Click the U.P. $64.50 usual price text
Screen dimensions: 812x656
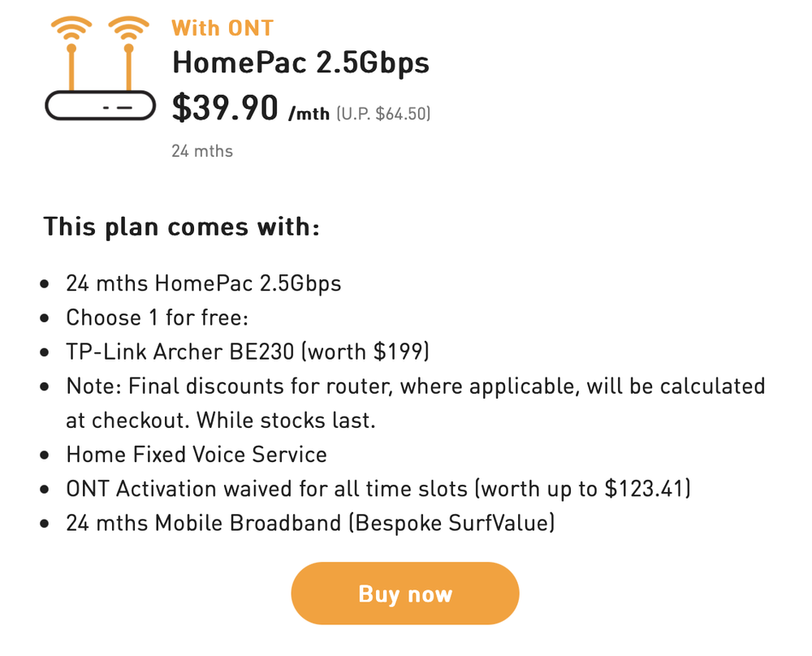[383, 114]
